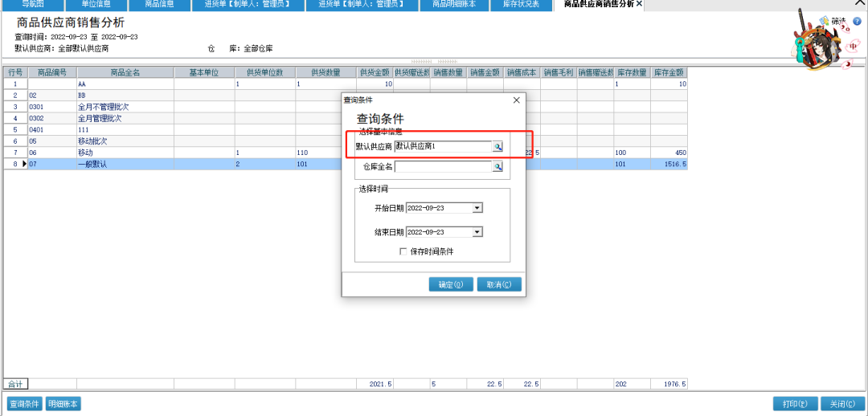Click into the 仓库全名 text field
The height and width of the screenshot is (416, 868).
(x=442, y=167)
